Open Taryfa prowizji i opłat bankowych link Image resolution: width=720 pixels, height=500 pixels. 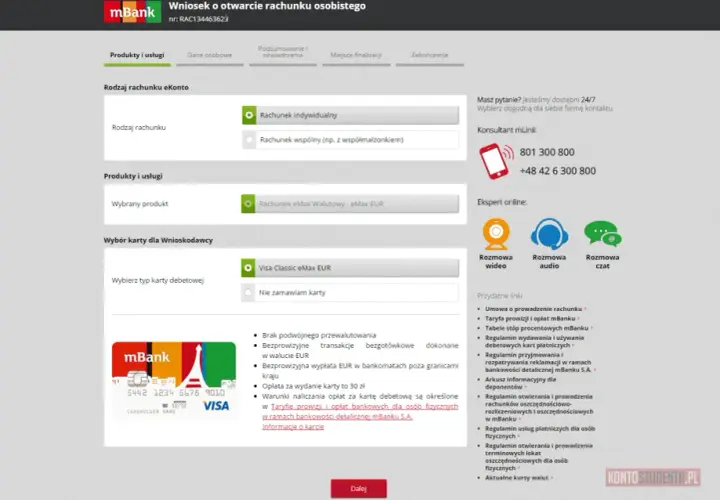point(360,411)
